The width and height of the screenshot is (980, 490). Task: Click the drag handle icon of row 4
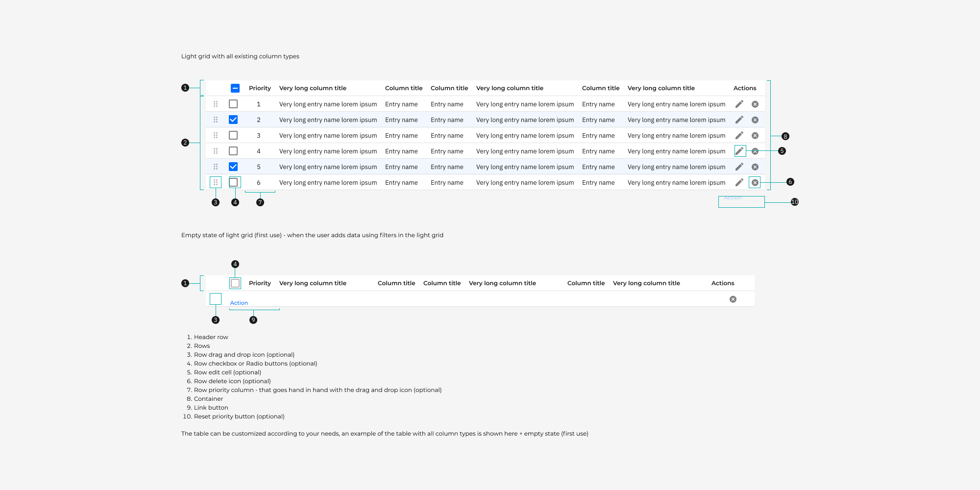click(216, 151)
